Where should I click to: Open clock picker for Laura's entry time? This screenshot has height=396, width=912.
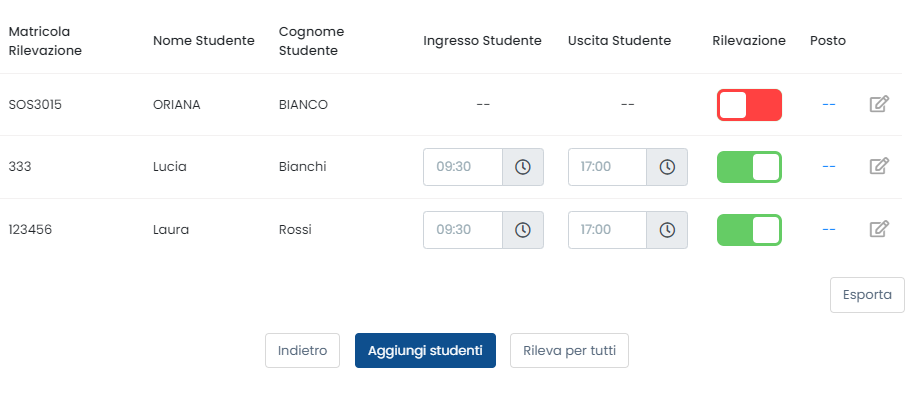point(523,230)
